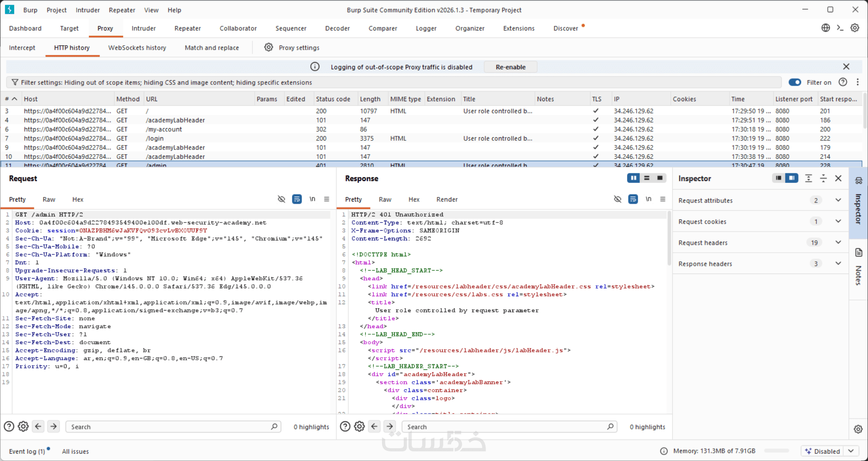The height and width of the screenshot is (461, 868).
Task: Click the Memory info icon in status bar
Action: click(x=664, y=451)
